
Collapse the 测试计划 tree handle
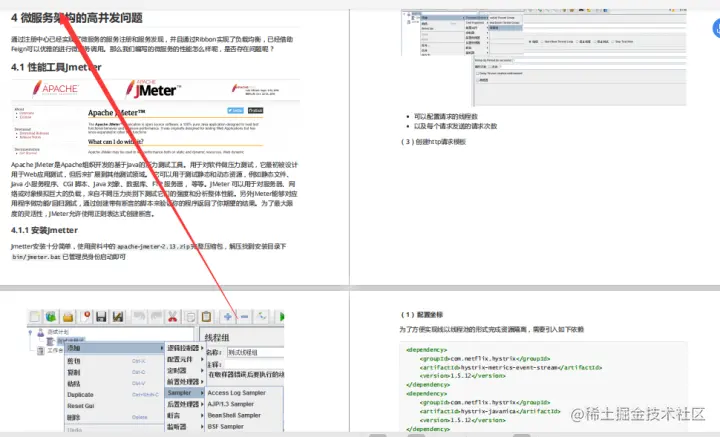(30, 331)
